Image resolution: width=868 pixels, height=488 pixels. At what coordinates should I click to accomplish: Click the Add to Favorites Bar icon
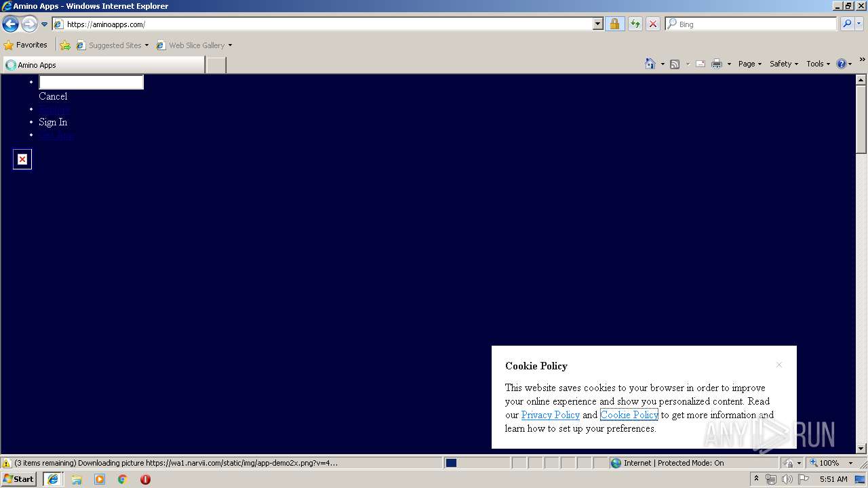[x=65, y=45]
